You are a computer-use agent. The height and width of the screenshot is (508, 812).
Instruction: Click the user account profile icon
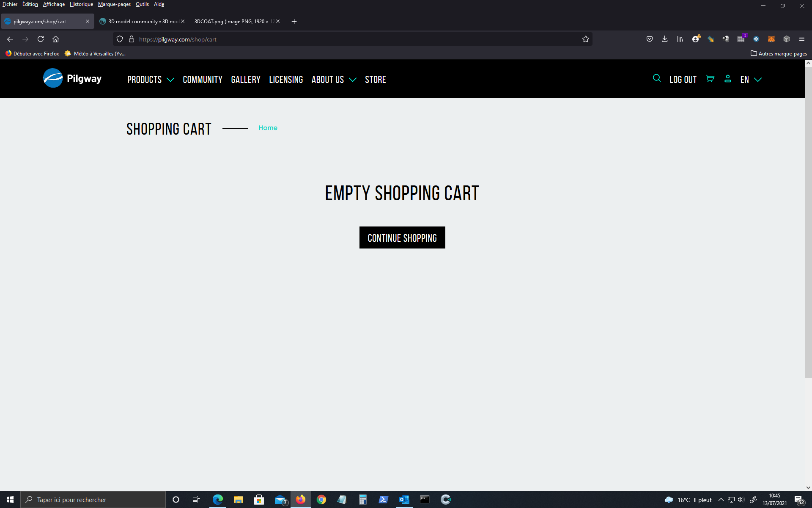click(727, 79)
